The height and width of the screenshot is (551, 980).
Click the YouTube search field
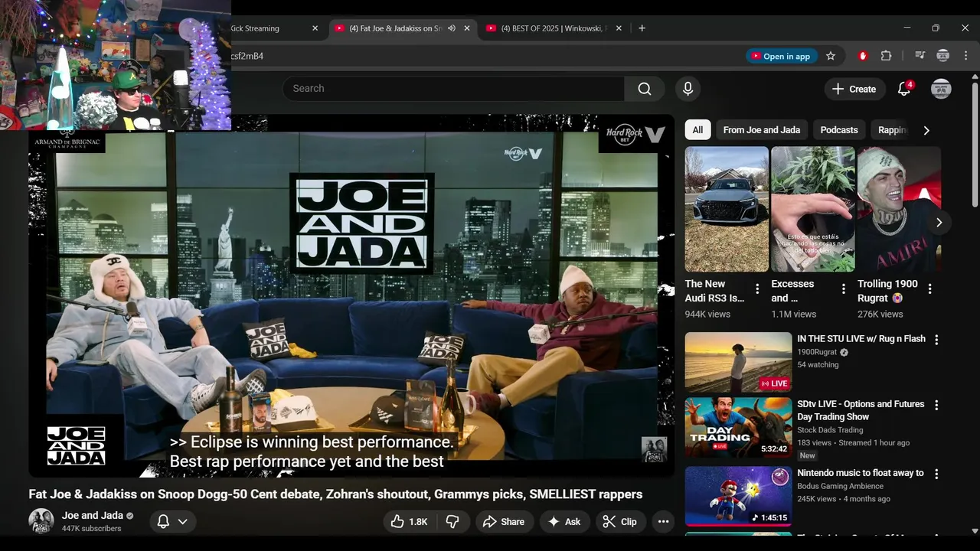coord(453,89)
